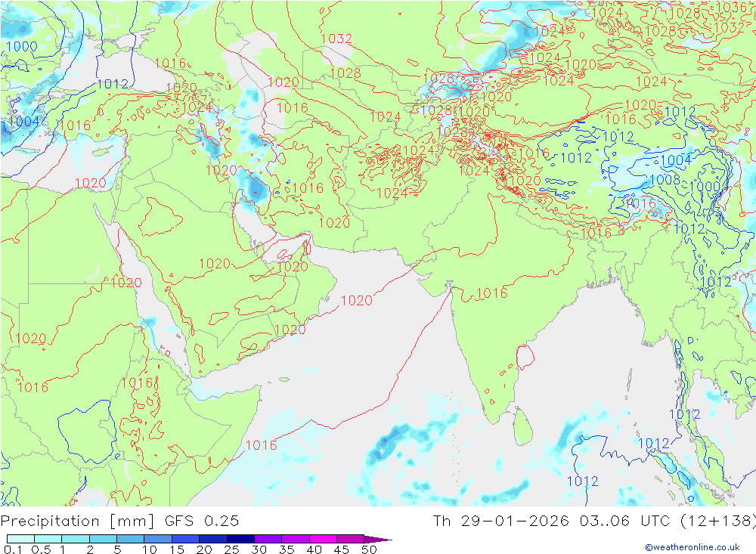Screen dimensions: 756x554
Task: Click the 'Precipitation [mm] GFS 0.25' title text
Action: coord(119,522)
